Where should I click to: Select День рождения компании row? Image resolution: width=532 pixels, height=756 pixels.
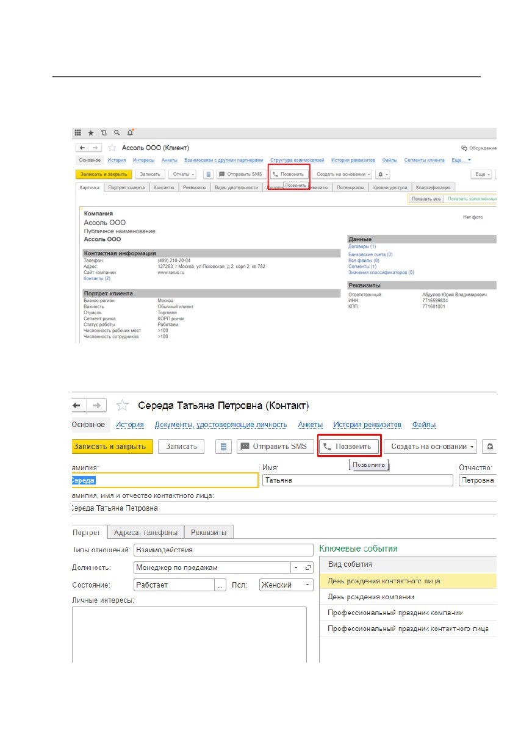(x=408, y=597)
